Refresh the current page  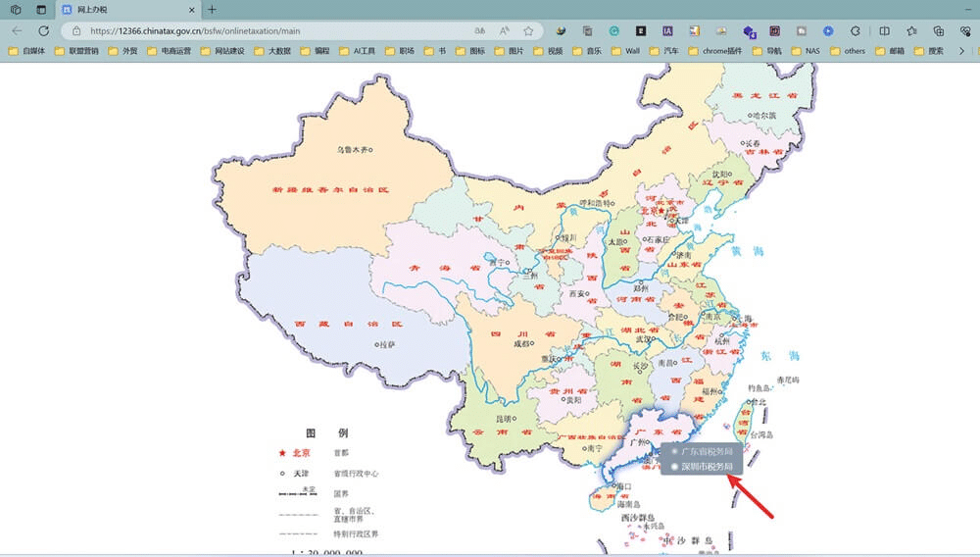coord(43,30)
